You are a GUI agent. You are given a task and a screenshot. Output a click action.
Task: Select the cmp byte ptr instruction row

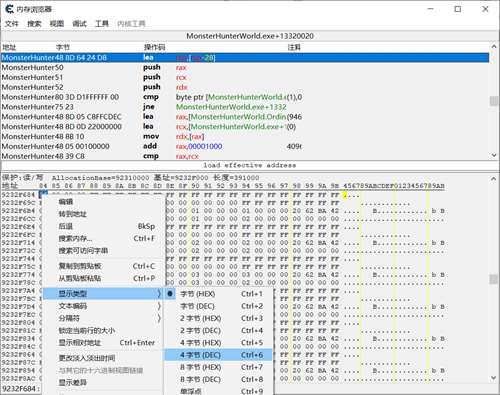(245, 97)
